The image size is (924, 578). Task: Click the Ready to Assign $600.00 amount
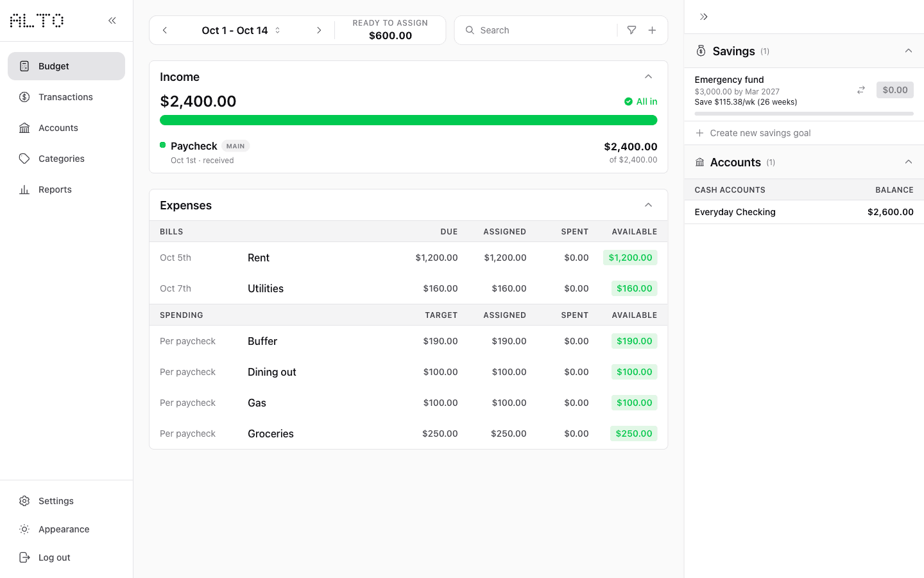pyautogui.click(x=390, y=36)
